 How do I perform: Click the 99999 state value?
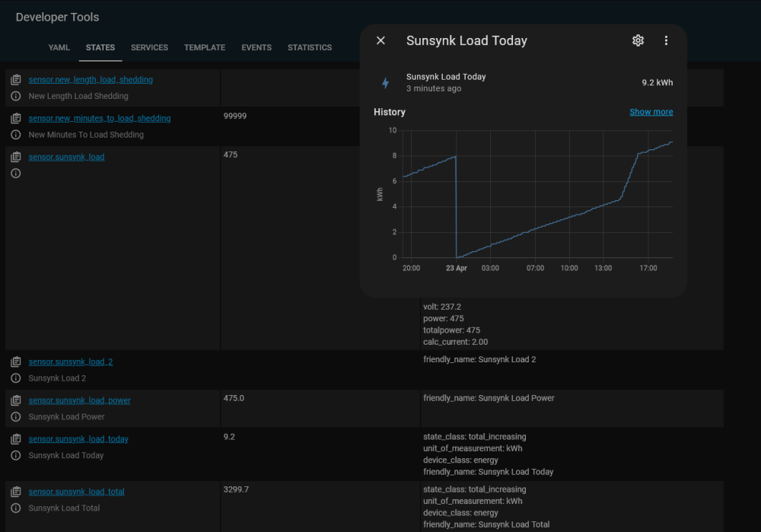pos(235,116)
